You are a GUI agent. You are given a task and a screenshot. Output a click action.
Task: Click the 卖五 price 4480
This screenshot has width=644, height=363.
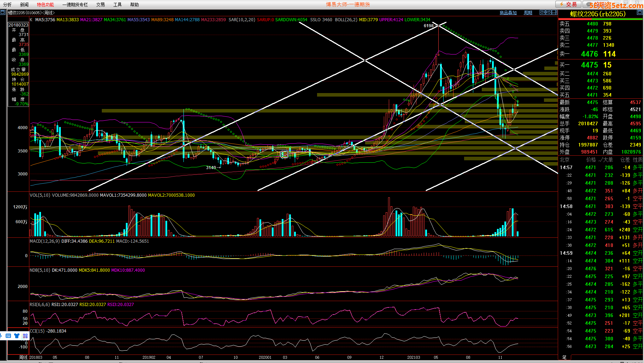[592, 24]
